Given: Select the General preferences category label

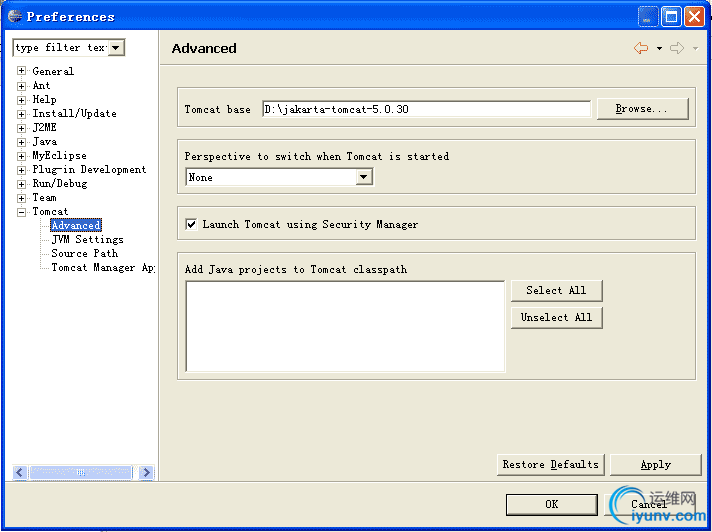Looking at the screenshot, I should coord(53,71).
